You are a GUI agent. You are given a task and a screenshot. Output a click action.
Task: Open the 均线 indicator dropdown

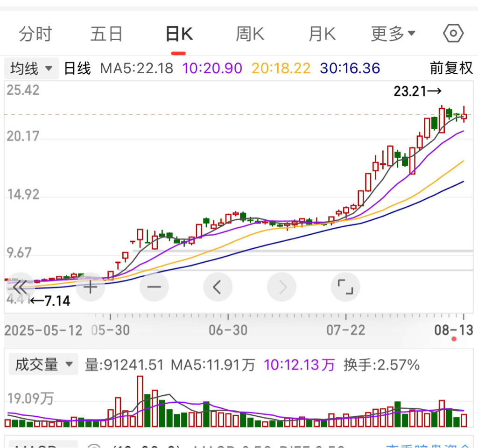click(x=31, y=68)
